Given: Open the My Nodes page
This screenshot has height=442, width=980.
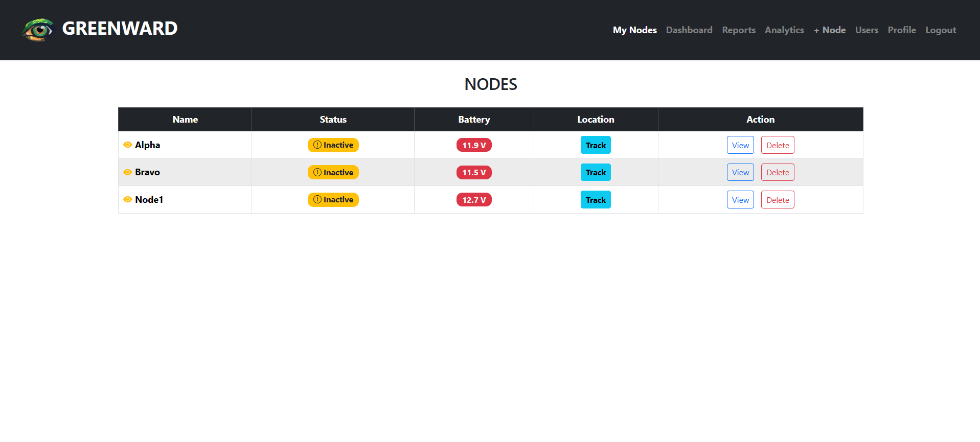Looking at the screenshot, I should (x=634, y=30).
